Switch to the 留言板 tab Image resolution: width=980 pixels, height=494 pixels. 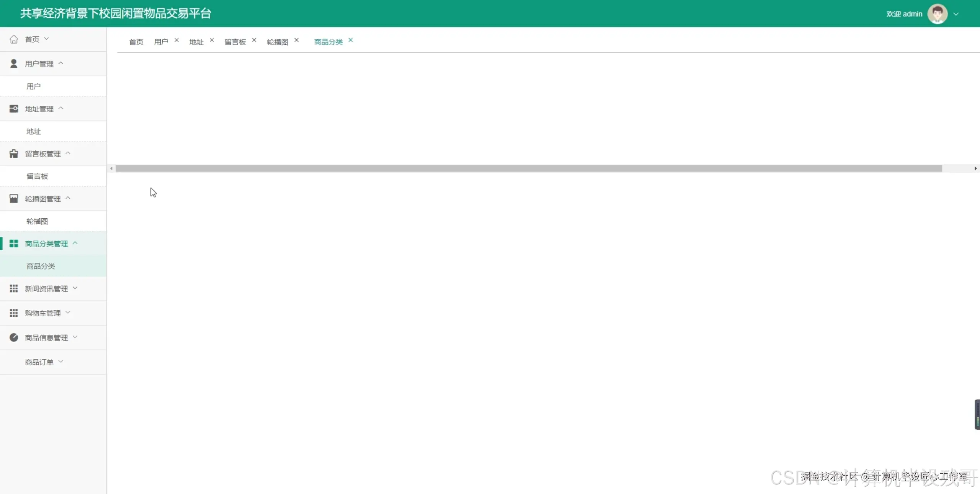coord(235,42)
